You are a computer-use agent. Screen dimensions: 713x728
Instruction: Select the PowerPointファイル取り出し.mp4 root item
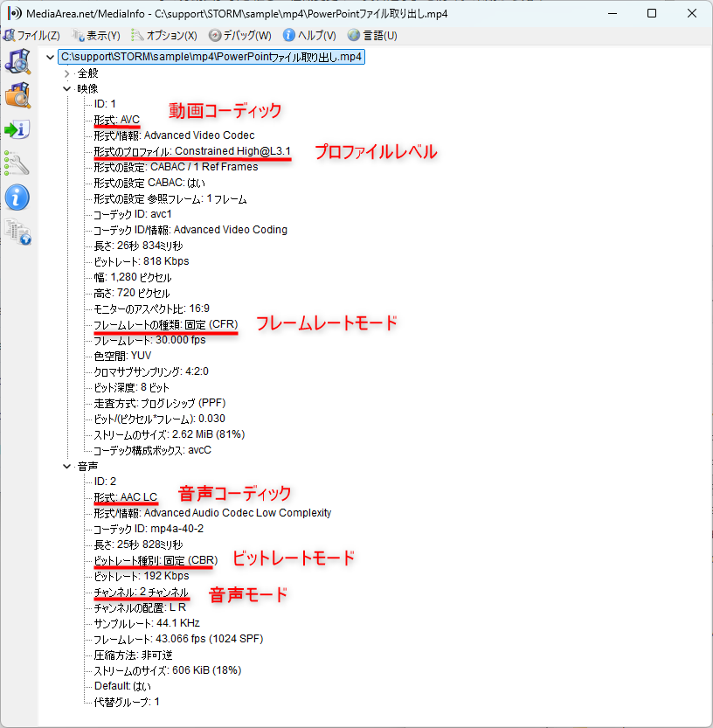(211, 58)
